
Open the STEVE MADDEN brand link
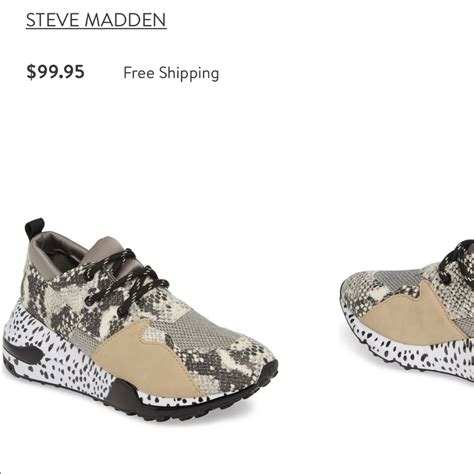point(96,20)
